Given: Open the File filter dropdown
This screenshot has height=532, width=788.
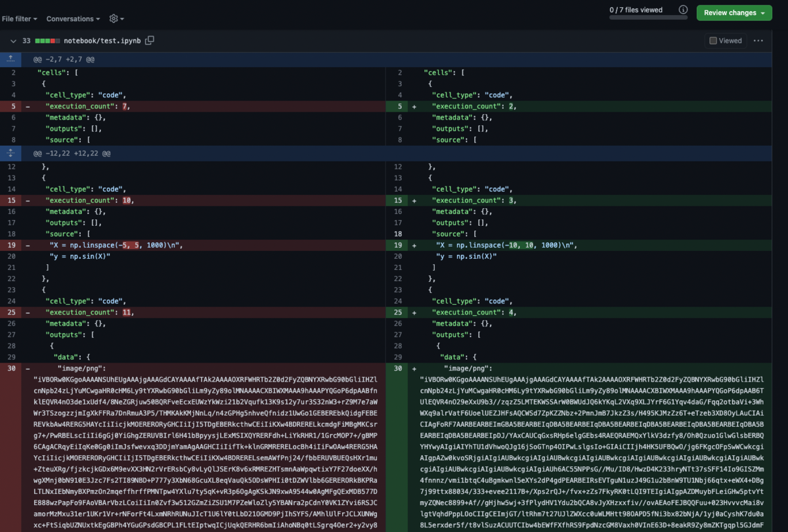Looking at the screenshot, I should click(x=19, y=18).
